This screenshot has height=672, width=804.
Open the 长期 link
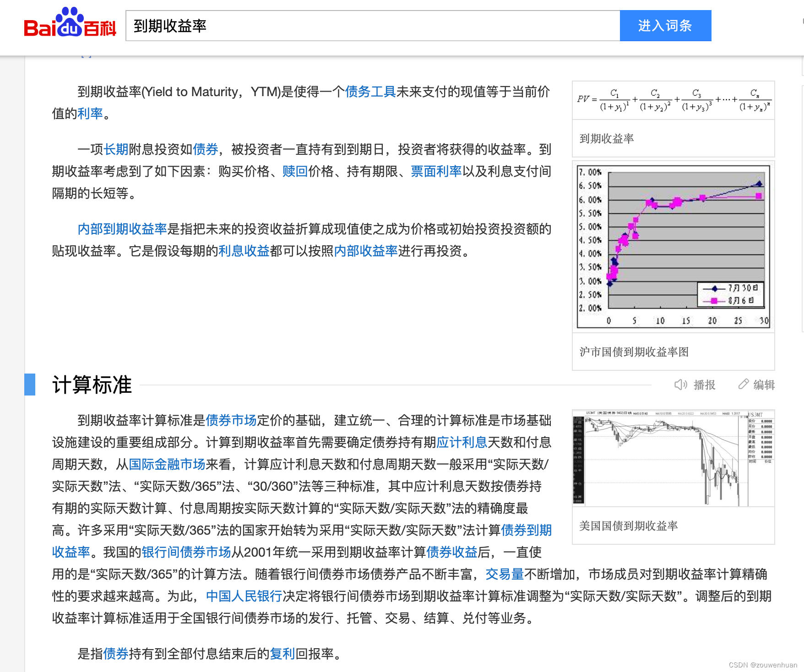[116, 149]
